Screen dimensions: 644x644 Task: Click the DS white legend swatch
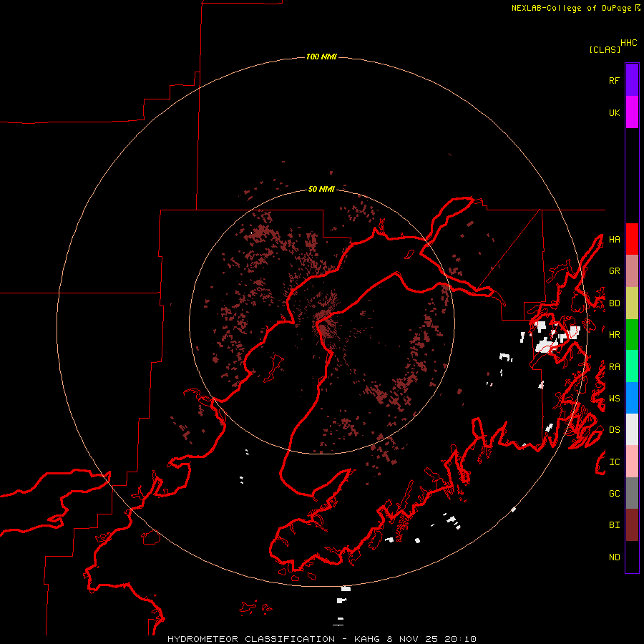coord(632,429)
